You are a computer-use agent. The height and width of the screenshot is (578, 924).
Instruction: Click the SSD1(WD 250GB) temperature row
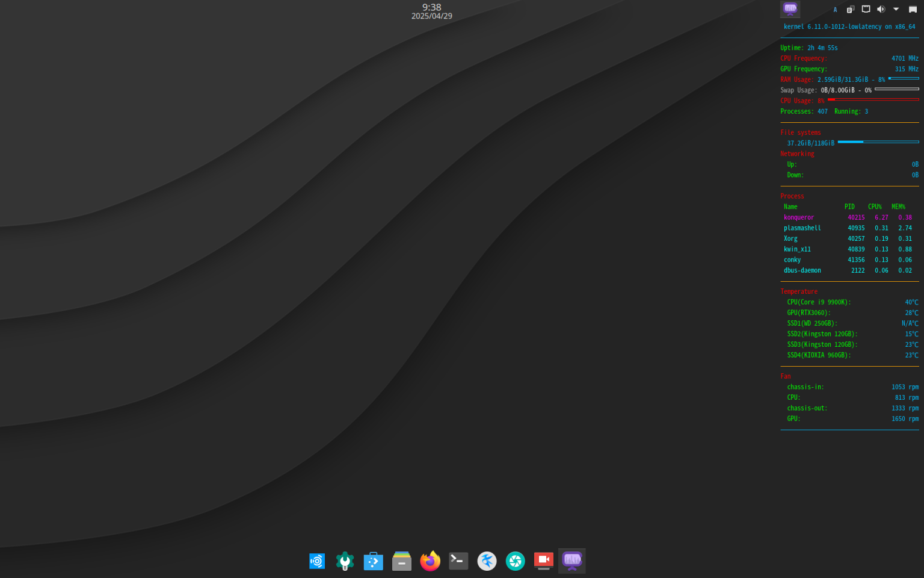coord(852,324)
